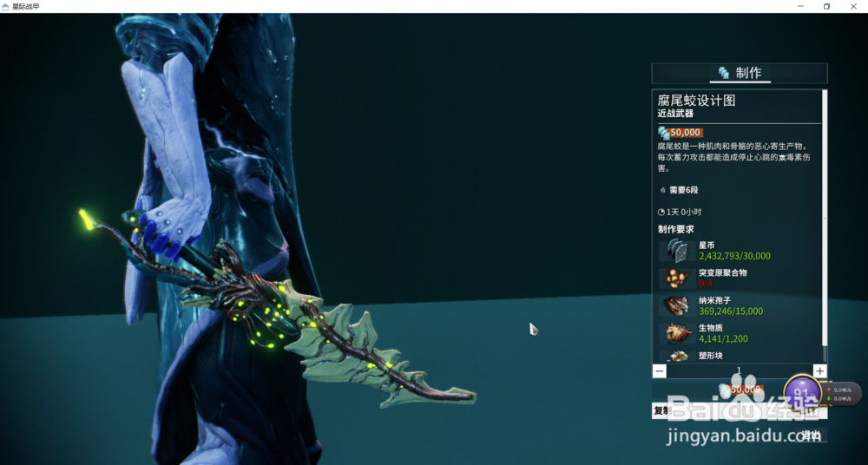This screenshot has width=868, height=465.
Task: Click the 制作要求 heading
Action: (x=675, y=229)
